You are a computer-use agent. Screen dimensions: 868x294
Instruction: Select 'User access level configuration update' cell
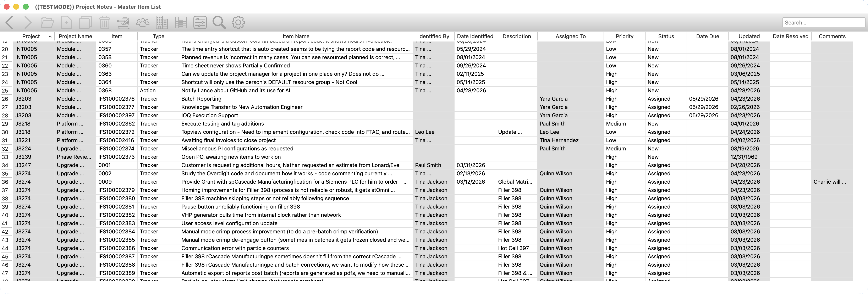(296, 223)
